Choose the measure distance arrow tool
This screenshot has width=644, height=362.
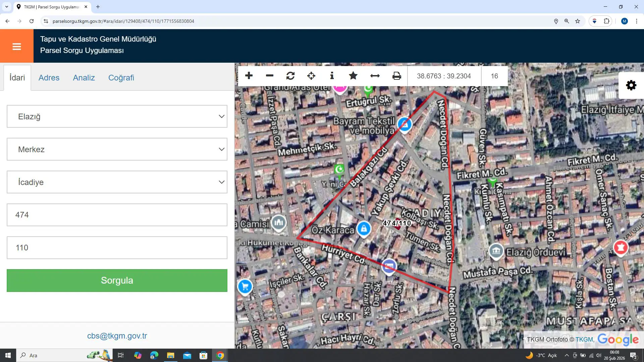pos(375,76)
